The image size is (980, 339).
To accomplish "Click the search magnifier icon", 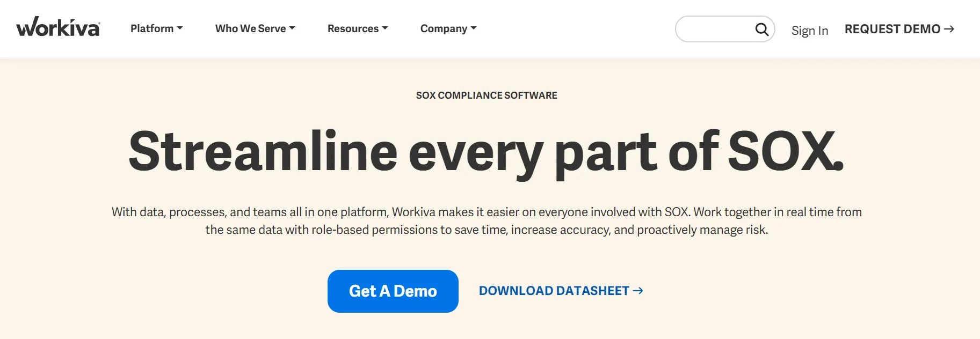I will pyautogui.click(x=761, y=29).
